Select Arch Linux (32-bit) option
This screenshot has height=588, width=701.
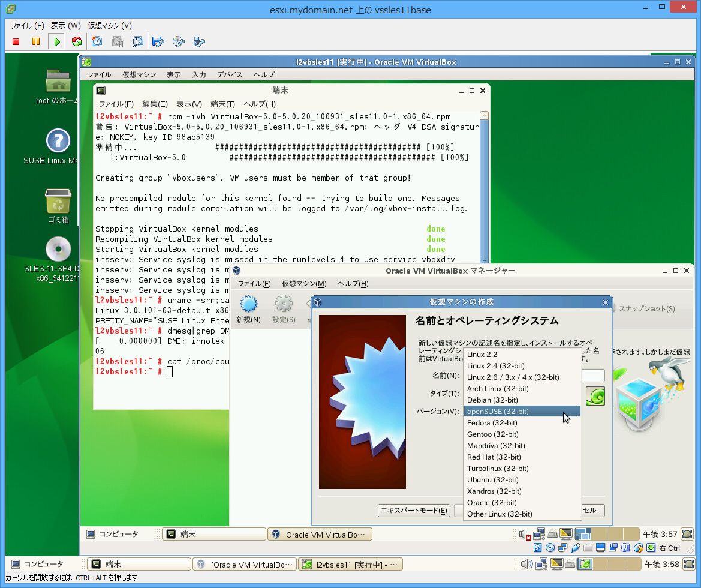click(522, 388)
